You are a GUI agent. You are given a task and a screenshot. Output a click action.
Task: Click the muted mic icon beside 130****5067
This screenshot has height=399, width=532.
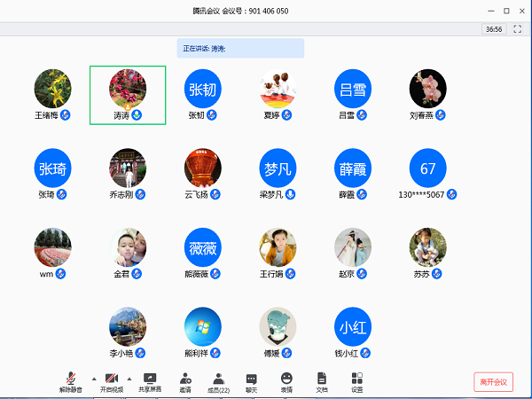click(x=451, y=194)
